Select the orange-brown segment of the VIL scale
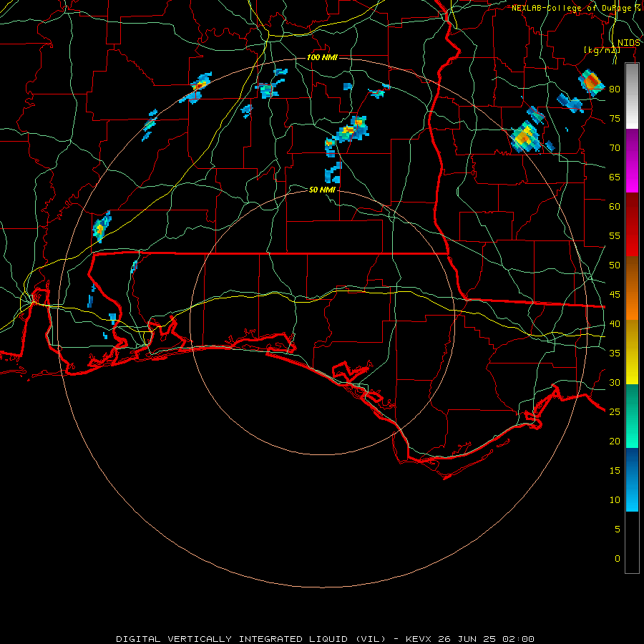 coord(632,288)
